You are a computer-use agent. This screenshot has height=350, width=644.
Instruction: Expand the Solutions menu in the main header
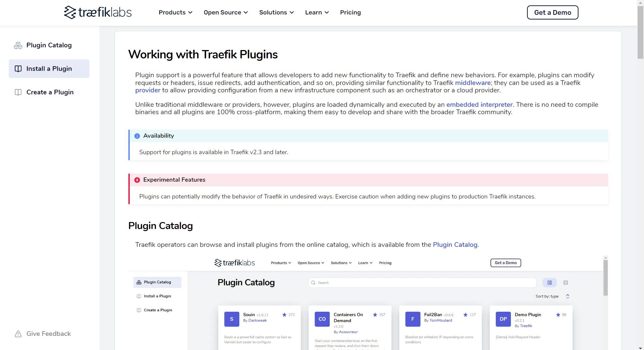pyautogui.click(x=277, y=12)
